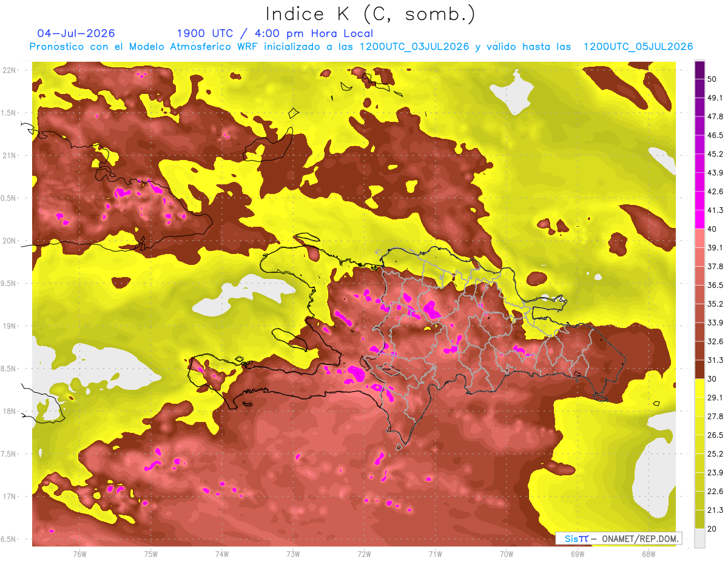Screen dimensions: 728x562
Task: Click the "26.5" color scale value
Action: click(715, 435)
